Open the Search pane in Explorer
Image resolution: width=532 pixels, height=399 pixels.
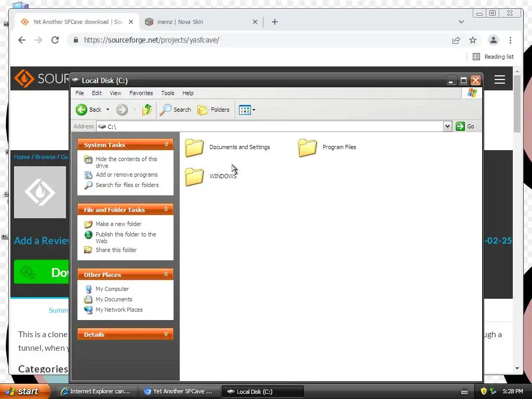176,110
